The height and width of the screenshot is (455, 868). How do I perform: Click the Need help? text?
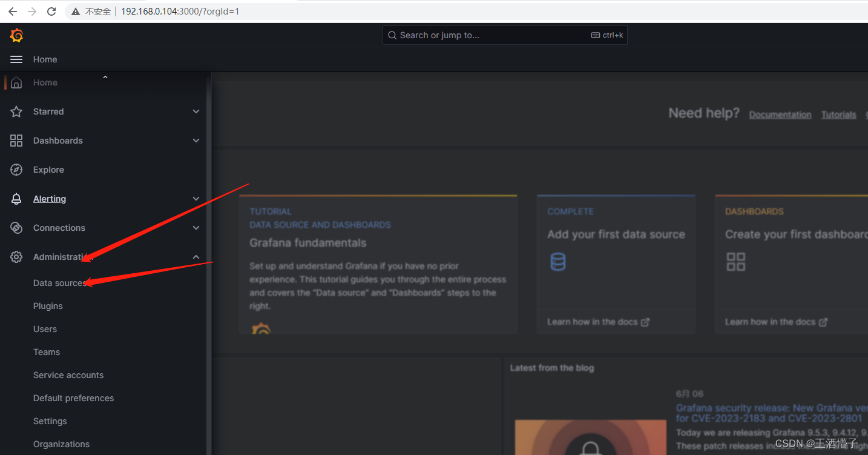[x=704, y=113]
